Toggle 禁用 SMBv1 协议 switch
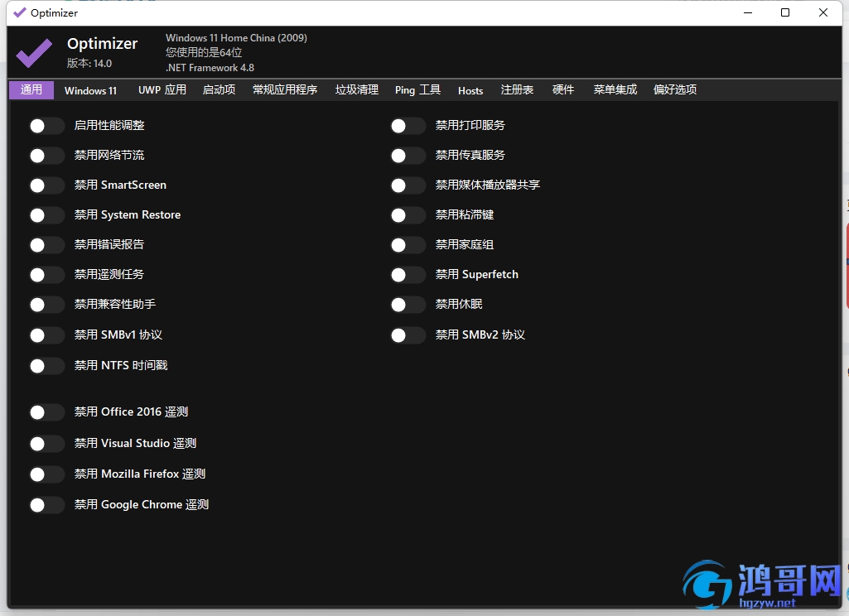 (46, 335)
